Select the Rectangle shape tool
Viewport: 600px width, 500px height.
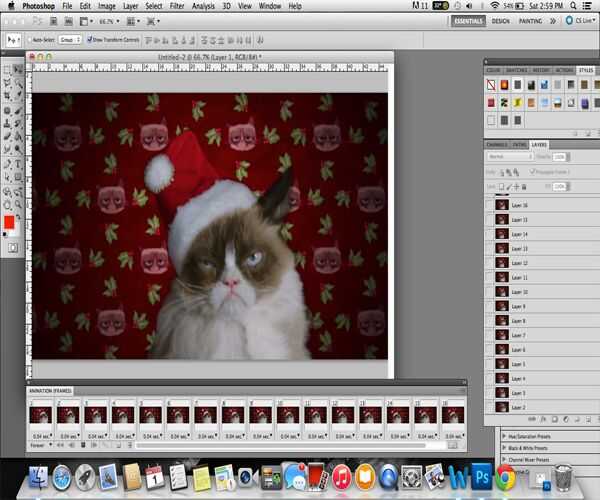pyautogui.click(x=18, y=178)
